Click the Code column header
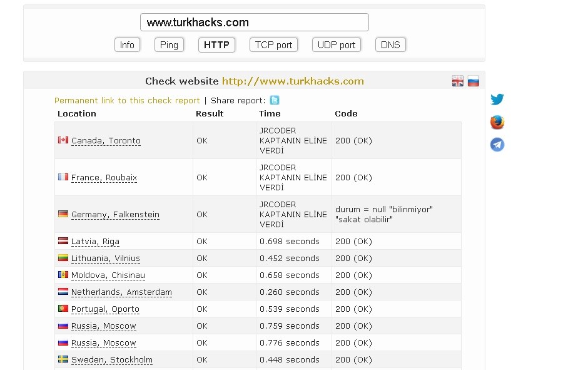Image resolution: width=588 pixels, height=370 pixels. 346,114
